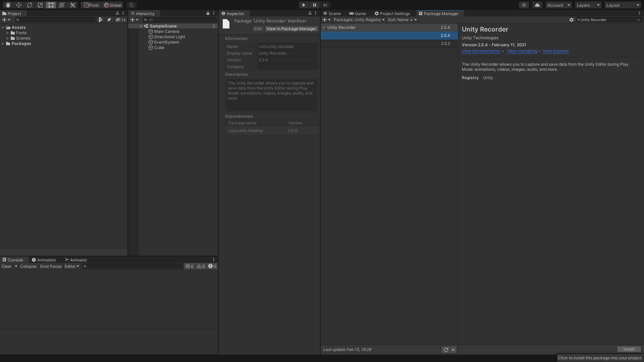The height and width of the screenshot is (362, 644).
Task: Open cloud services icon
Action: click(x=537, y=5)
